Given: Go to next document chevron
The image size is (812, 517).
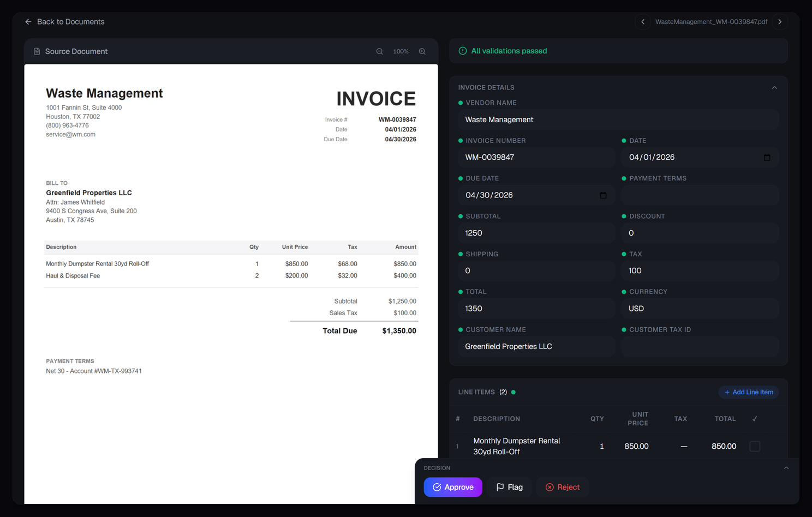Looking at the screenshot, I should [780, 22].
